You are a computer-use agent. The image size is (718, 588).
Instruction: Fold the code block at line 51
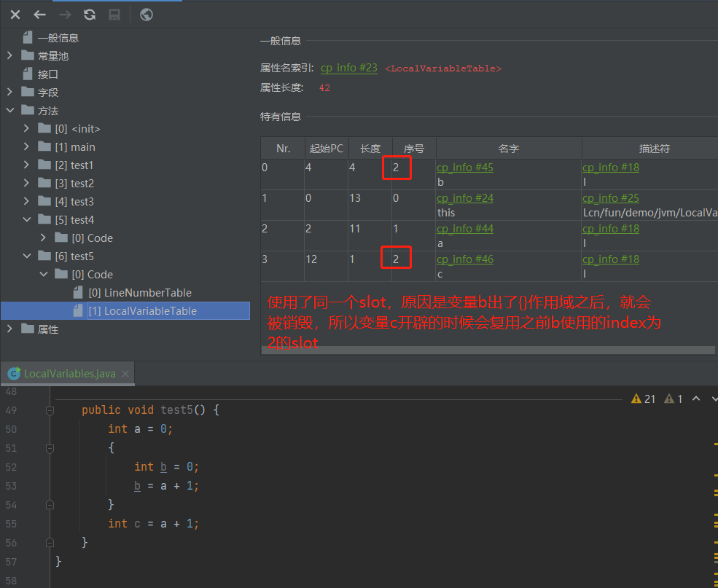(x=50, y=448)
